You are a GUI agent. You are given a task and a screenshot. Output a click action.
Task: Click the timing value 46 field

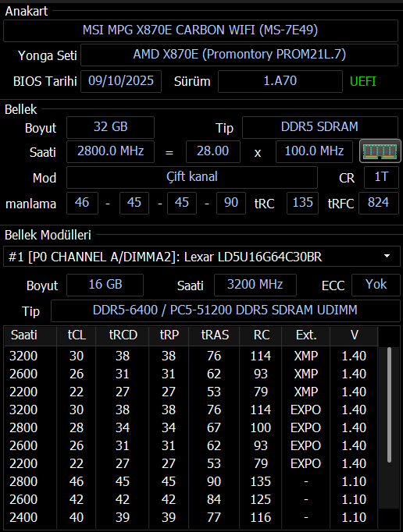(x=82, y=203)
